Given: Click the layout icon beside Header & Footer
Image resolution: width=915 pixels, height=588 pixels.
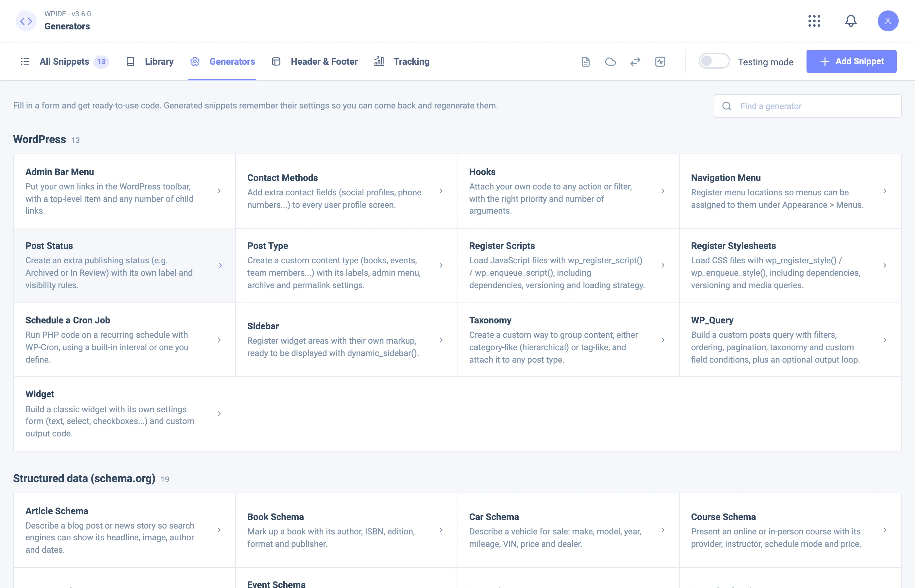Looking at the screenshot, I should [x=276, y=62].
